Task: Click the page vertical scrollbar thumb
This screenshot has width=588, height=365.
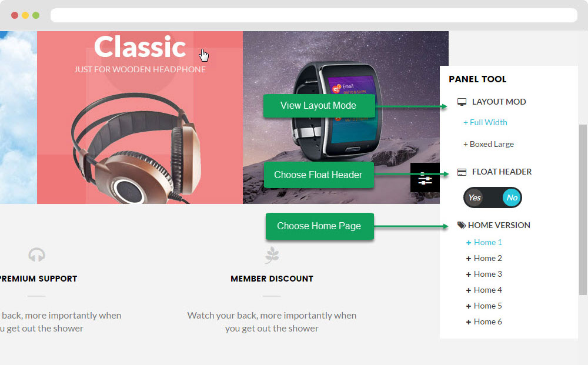Action: click(x=583, y=210)
